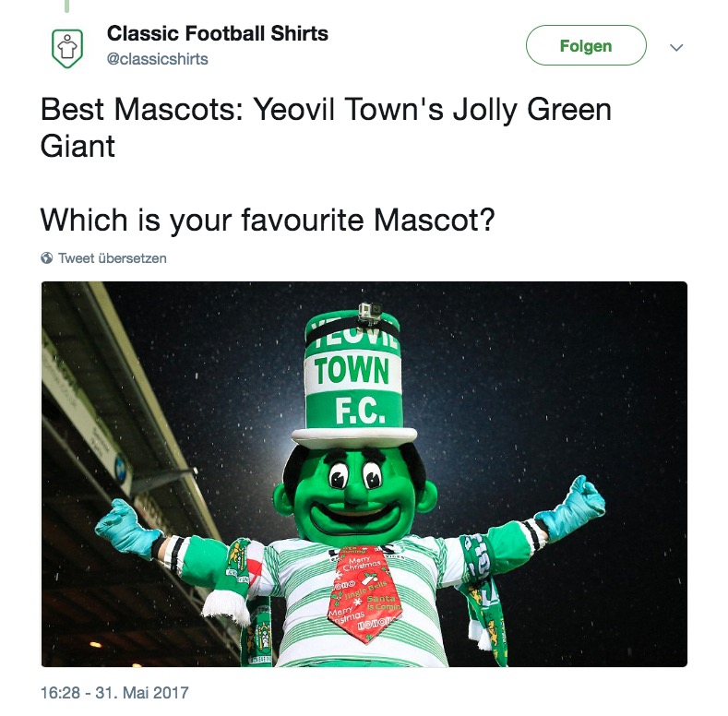Click the word 'Giant' in the tweet text
728x716 pixels.
pyautogui.click(x=78, y=147)
